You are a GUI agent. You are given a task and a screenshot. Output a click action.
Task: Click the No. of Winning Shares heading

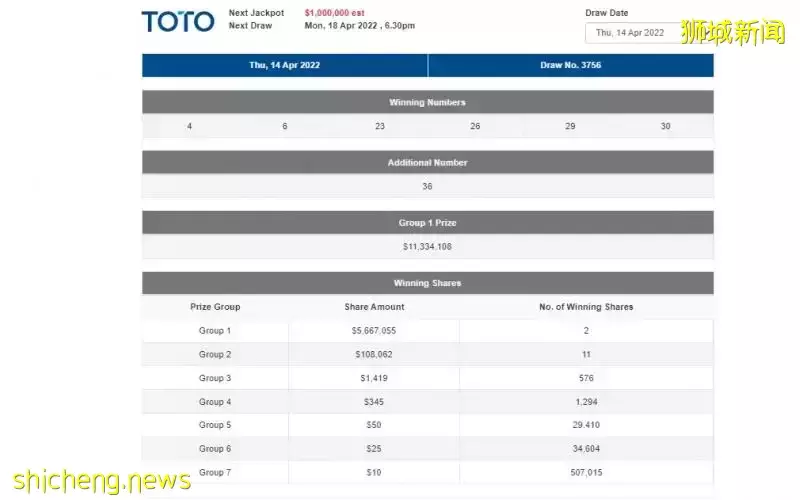(x=586, y=307)
